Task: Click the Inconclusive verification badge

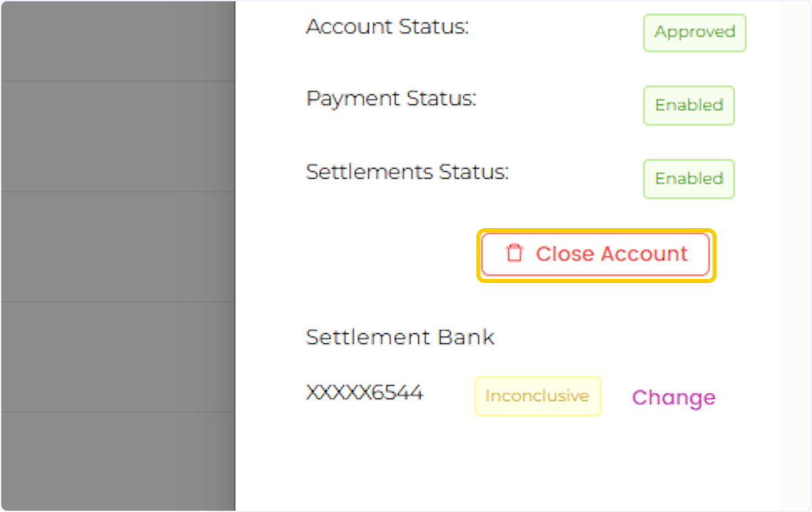Action: click(x=537, y=396)
